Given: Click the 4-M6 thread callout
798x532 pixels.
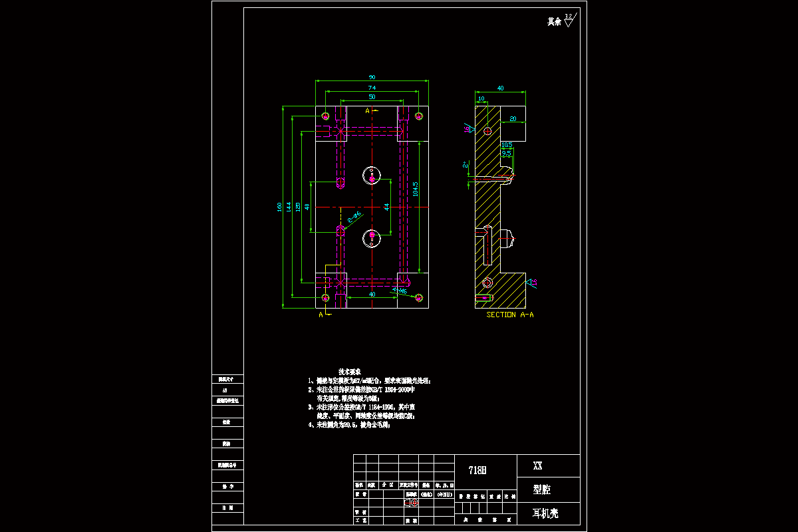Looking at the screenshot, I should (400, 290).
